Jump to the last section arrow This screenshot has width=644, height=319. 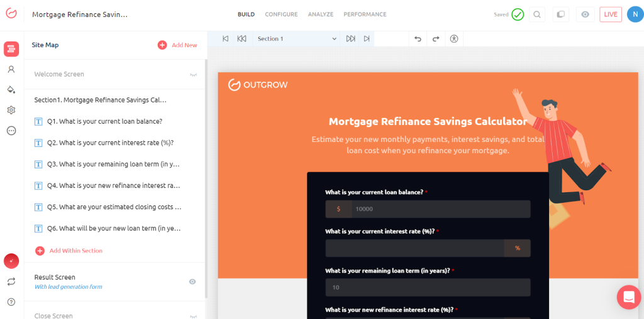(x=367, y=39)
